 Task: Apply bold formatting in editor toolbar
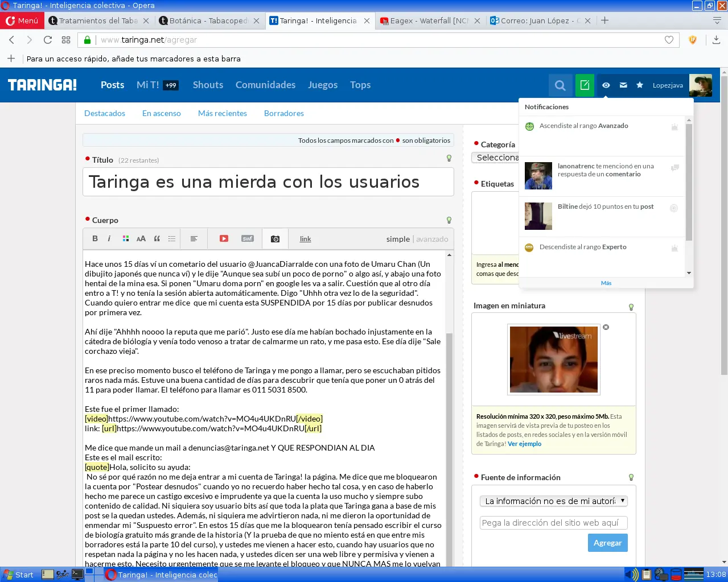pos(95,239)
